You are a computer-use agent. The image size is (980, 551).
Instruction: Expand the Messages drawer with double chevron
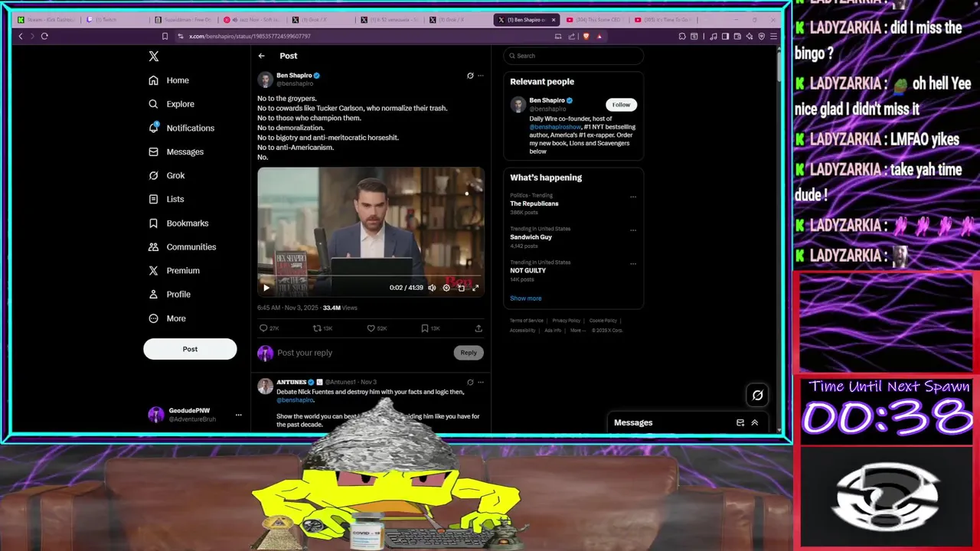[754, 422]
